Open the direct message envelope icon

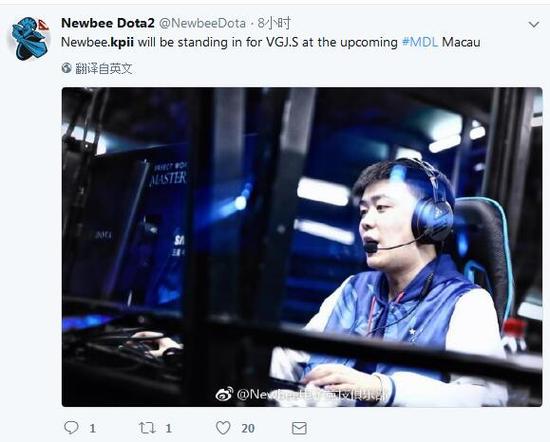[299, 428]
